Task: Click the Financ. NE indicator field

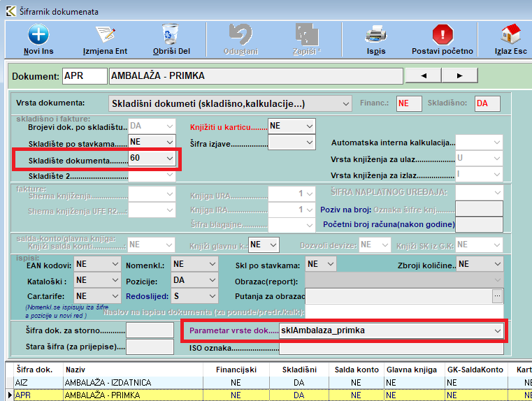Action: [x=409, y=103]
